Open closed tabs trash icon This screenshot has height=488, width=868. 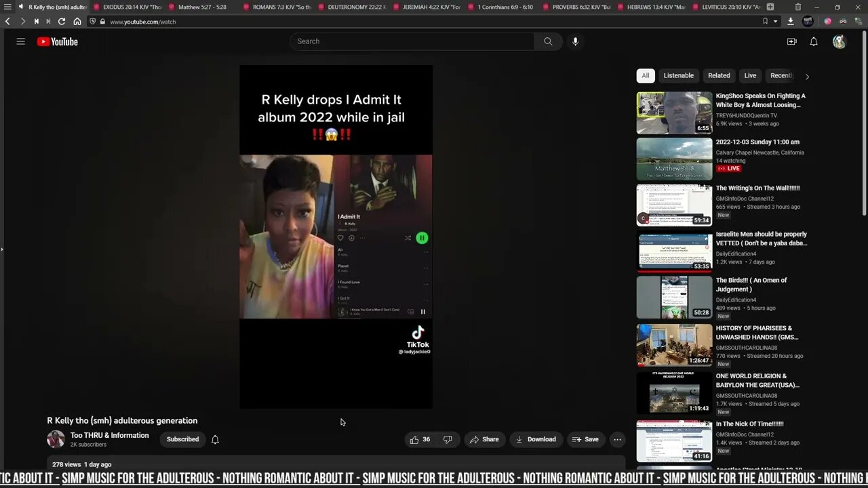[x=798, y=7]
